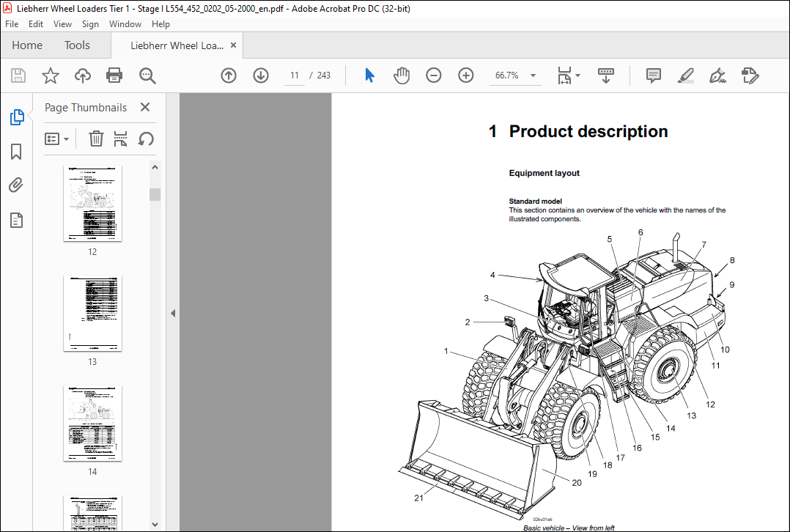790x532 pixels.
Task: Click thumbnails scrollbar down arrow
Action: (x=155, y=524)
